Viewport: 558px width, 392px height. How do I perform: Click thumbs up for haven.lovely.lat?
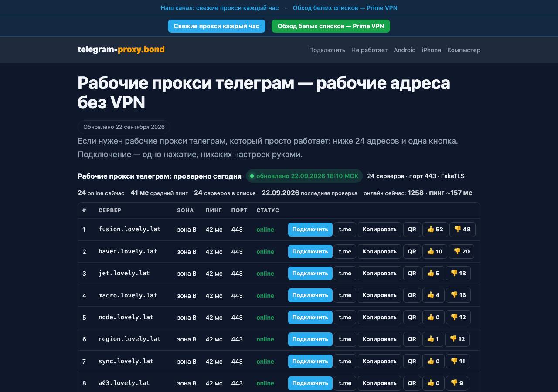[435, 251]
